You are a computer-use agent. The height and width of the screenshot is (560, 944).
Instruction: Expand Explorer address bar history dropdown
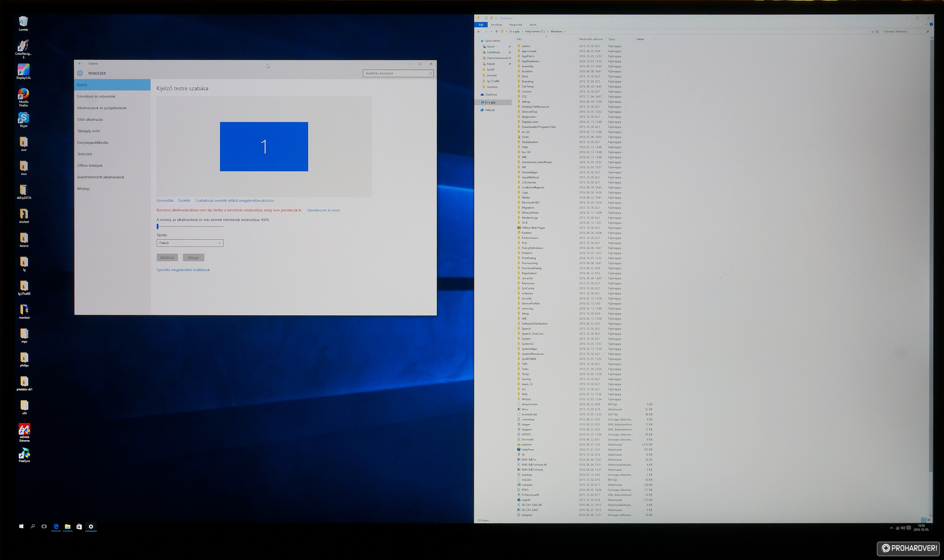tap(872, 32)
